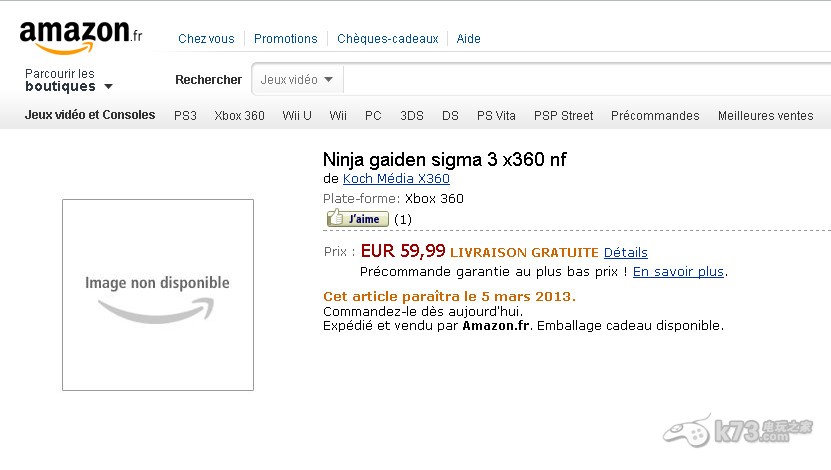Open the 3DS category tab
This screenshot has height=470, width=831.
pos(412,116)
